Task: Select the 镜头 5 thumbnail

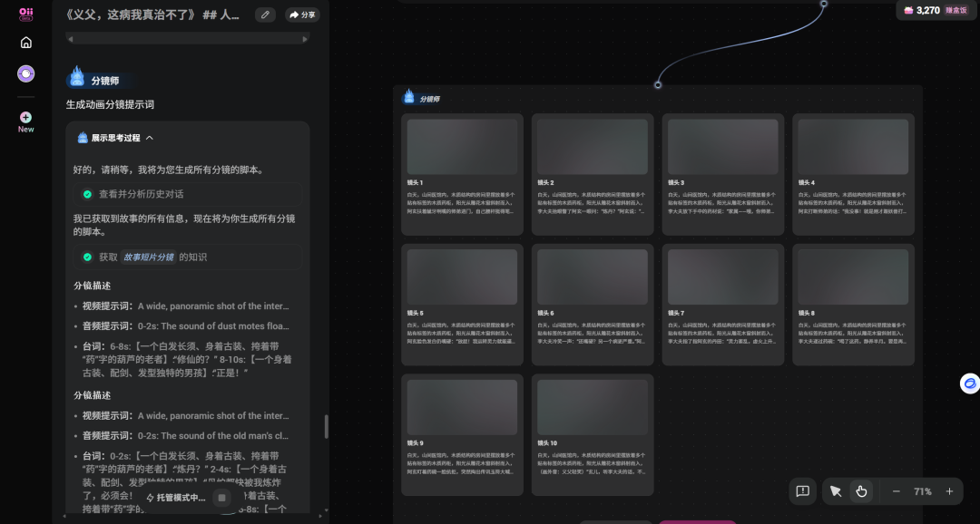Action: [462, 277]
